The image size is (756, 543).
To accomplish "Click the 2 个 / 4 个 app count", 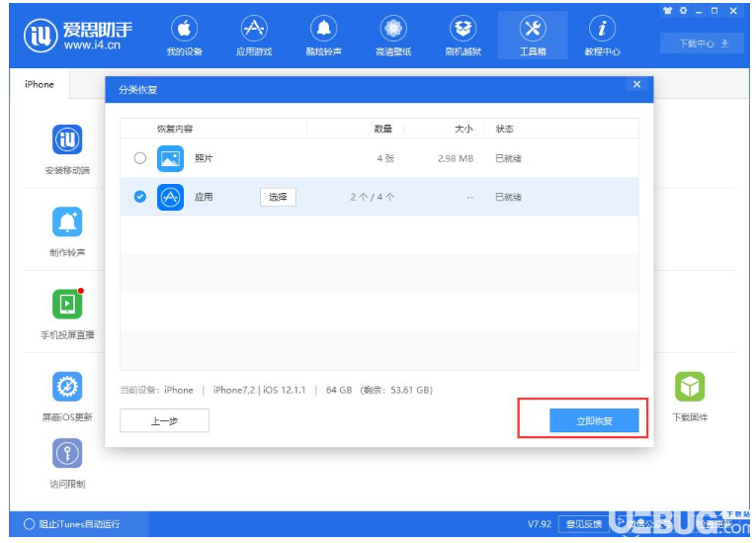I will 373,197.
